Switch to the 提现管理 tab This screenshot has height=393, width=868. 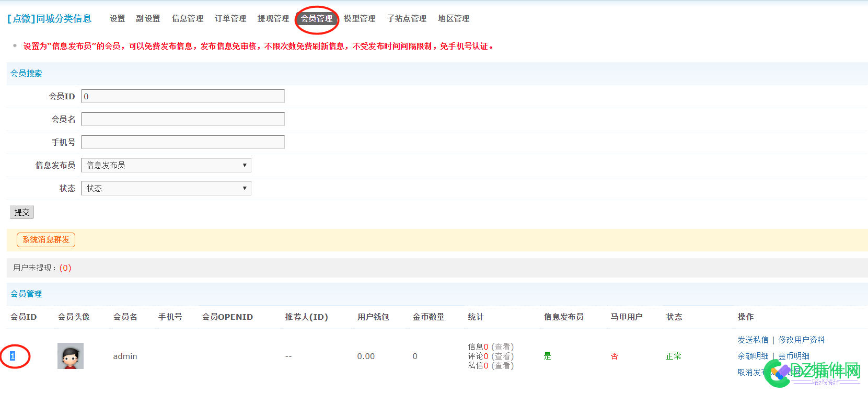point(273,19)
